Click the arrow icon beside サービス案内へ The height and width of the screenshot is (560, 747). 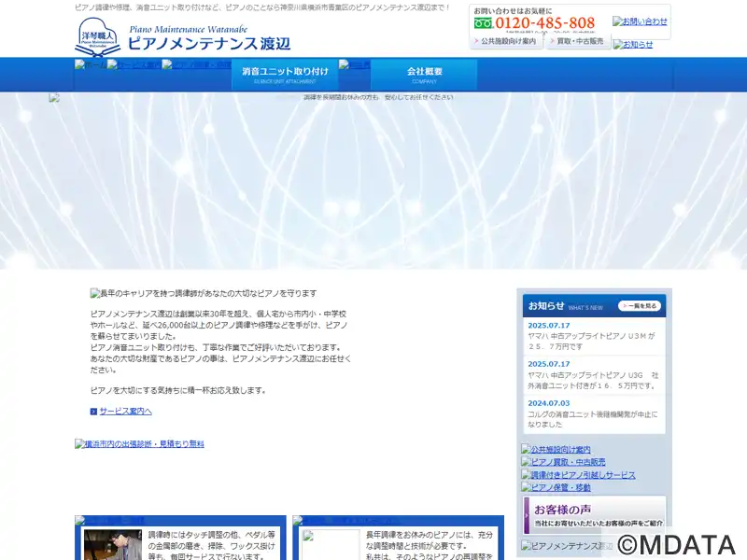pos(93,412)
